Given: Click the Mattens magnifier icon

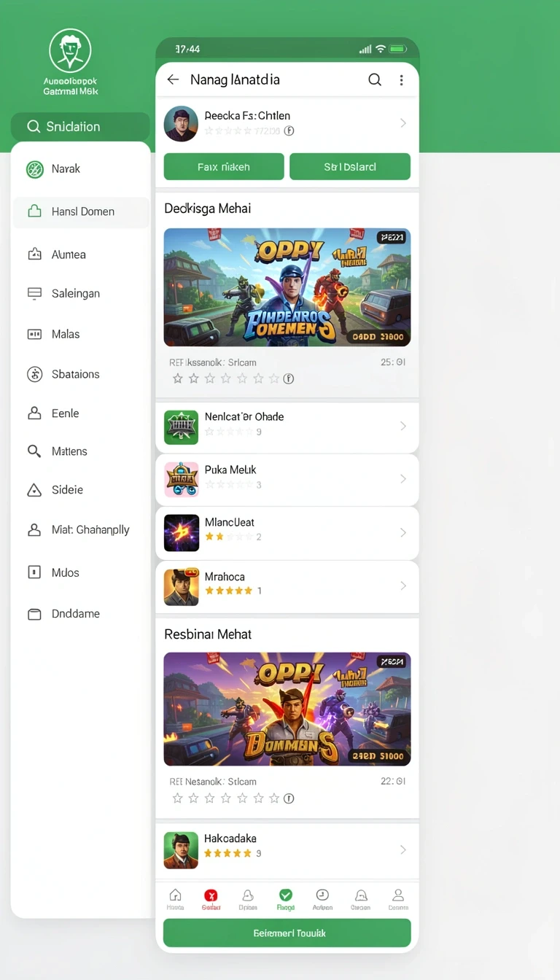Looking at the screenshot, I should coord(34,451).
